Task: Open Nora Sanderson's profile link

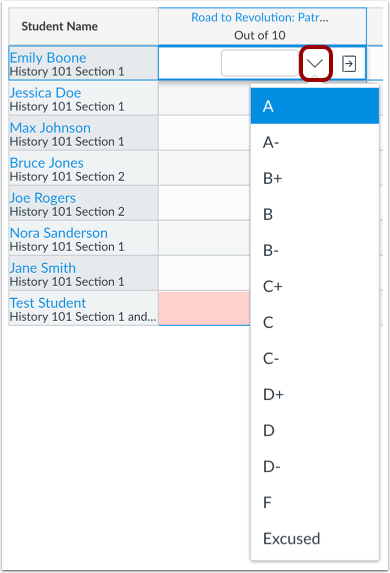Action: click(58, 233)
